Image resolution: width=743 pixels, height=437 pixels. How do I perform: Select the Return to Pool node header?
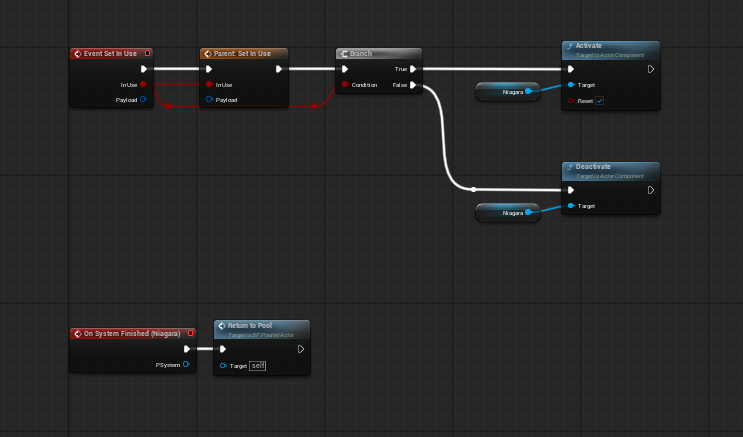click(262, 327)
